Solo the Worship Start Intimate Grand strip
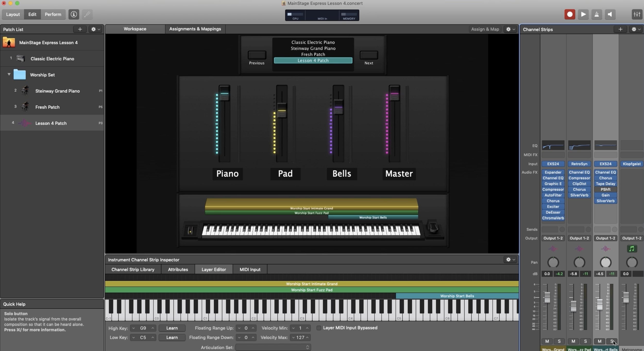Image resolution: width=644 pixels, height=351 pixels. tap(559, 341)
